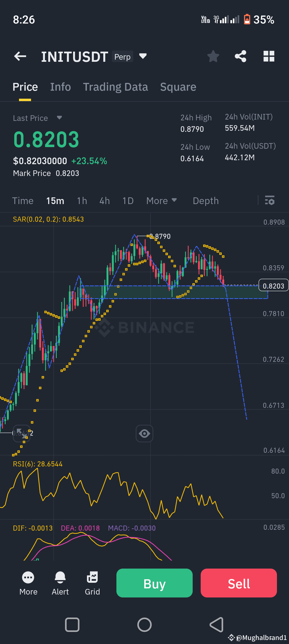The width and height of the screenshot is (289, 644).
Task: Open the Last Price type dropdown
Action: pyautogui.click(x=59, y=118)
